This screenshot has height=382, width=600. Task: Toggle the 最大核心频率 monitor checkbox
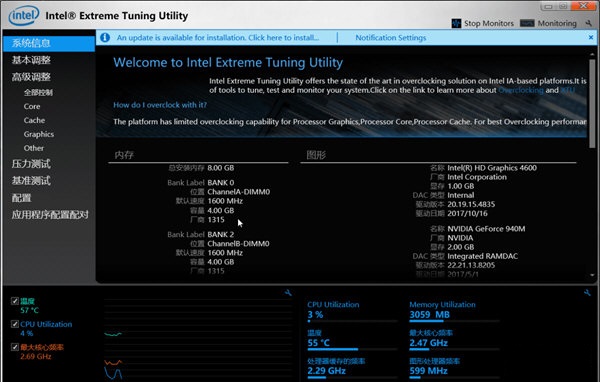tap(15, 347)
